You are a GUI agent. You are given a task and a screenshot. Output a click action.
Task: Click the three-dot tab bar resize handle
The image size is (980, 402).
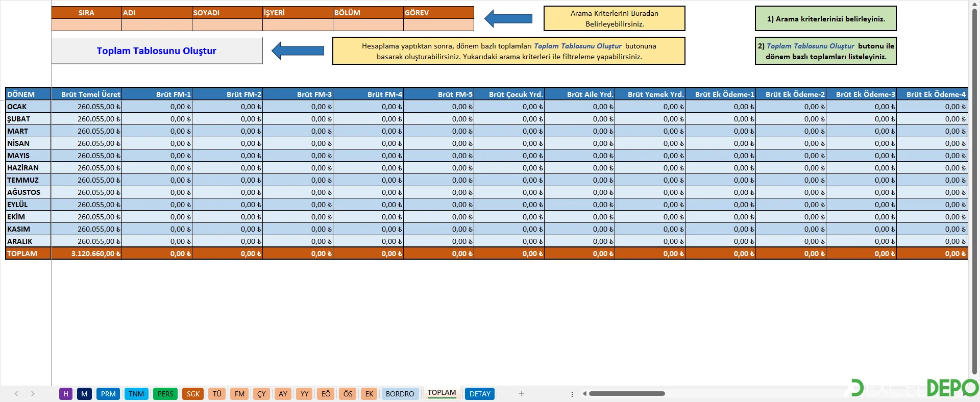572,394
